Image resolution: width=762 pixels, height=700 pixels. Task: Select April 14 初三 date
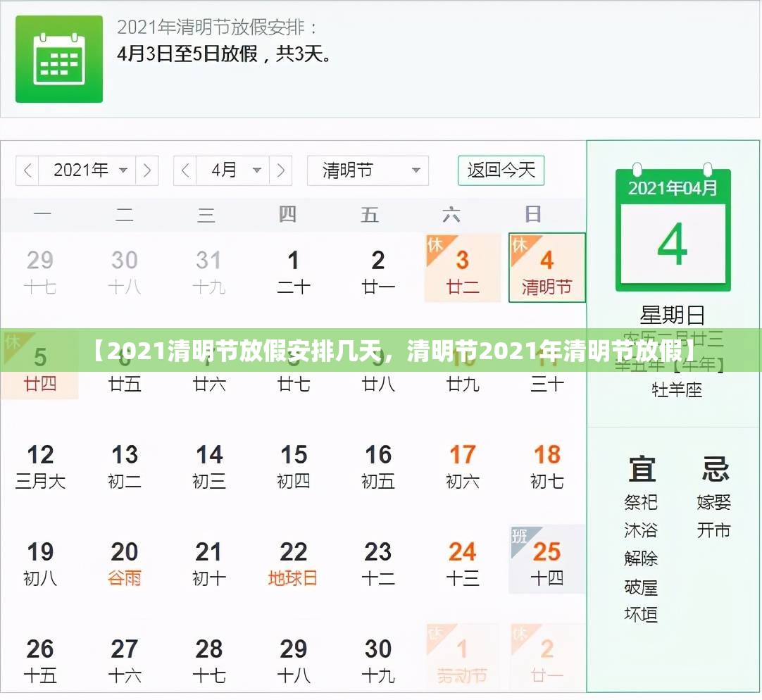209,467
